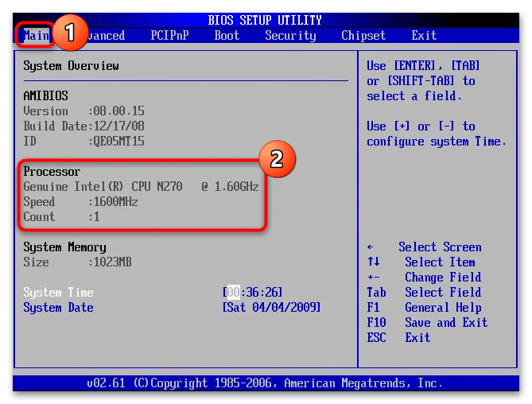Viewport: 532px width, 404px height.
Task: Click the System Date value Sat 04/04/2009
Action: pyautogui.click(x=273, y=308)
